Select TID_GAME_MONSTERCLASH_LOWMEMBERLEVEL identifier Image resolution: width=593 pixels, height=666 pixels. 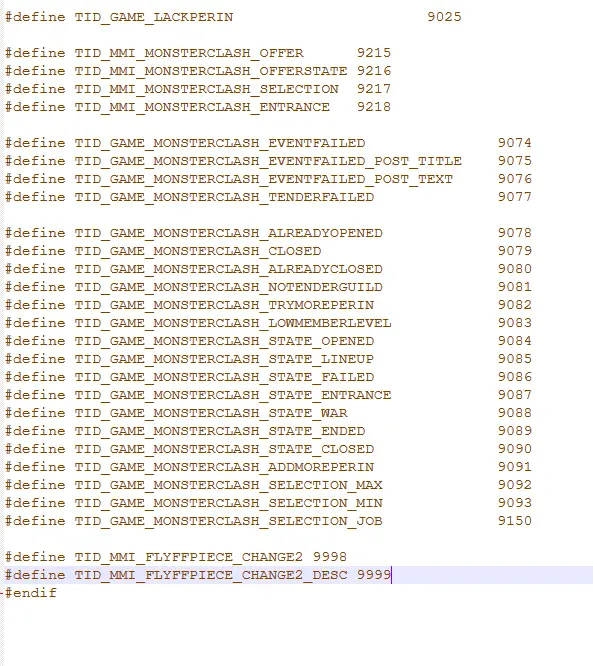233,323
